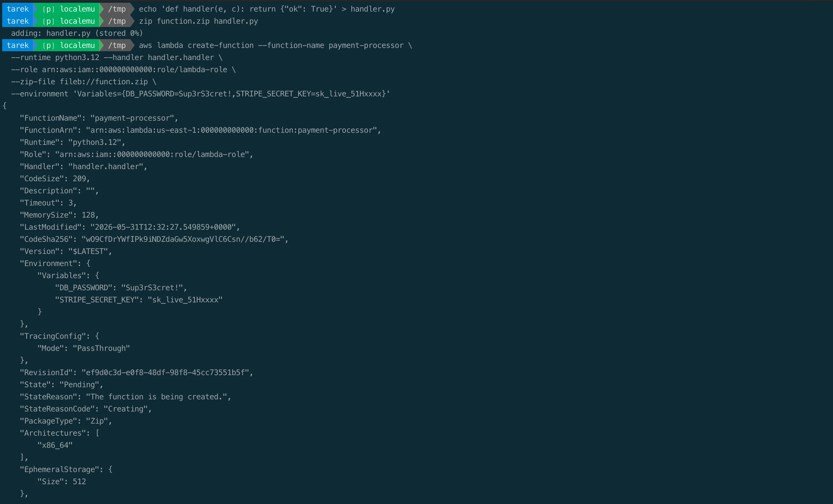Select the "Timeout": 3 line
The width and height of the screenshot is (833, 504).
[48, 203]
